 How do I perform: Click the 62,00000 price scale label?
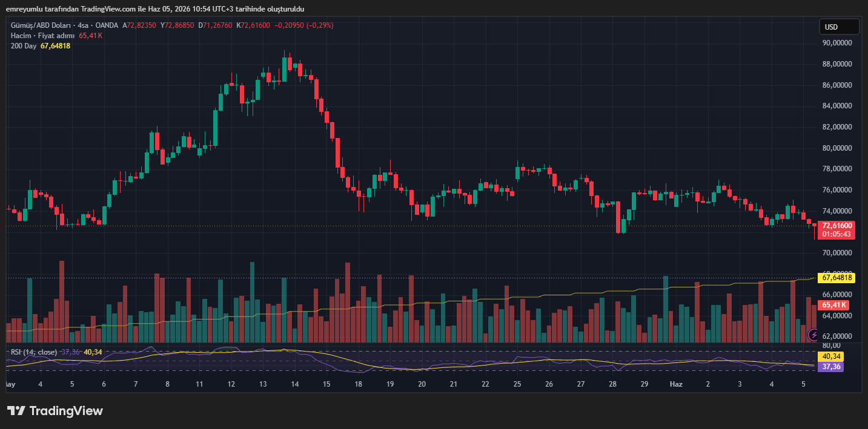coord(836,336)
